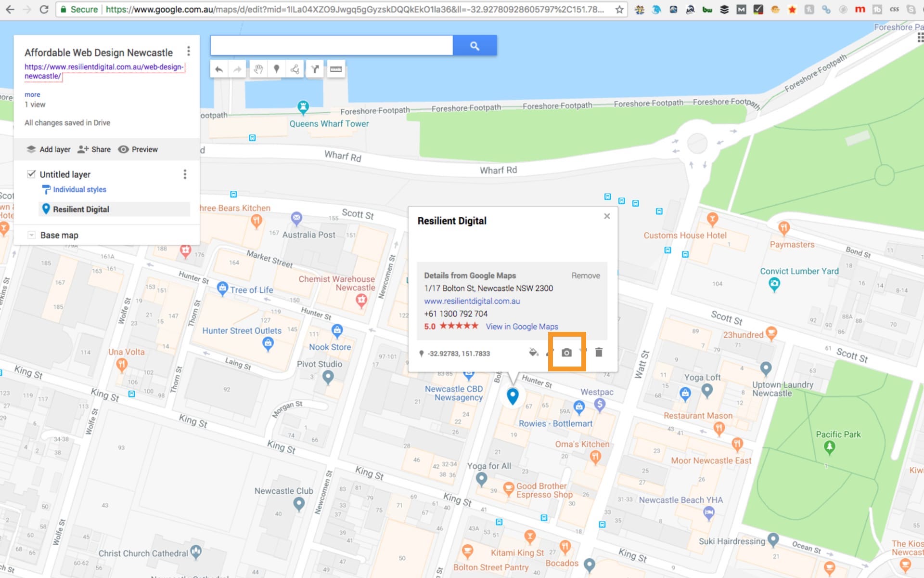Open Untitled layer three-dot options
This screenshot has height=578, width=924.
(185, 174)
